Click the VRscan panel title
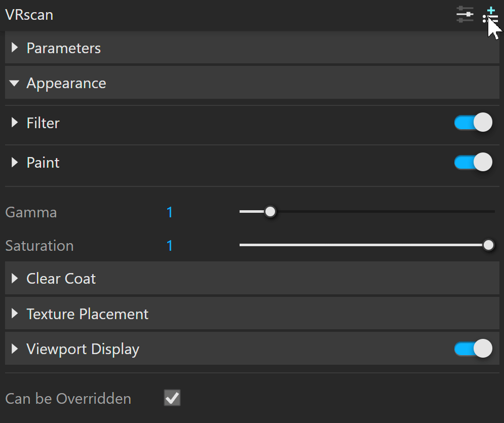504x423 pixels. pos(29,15)
